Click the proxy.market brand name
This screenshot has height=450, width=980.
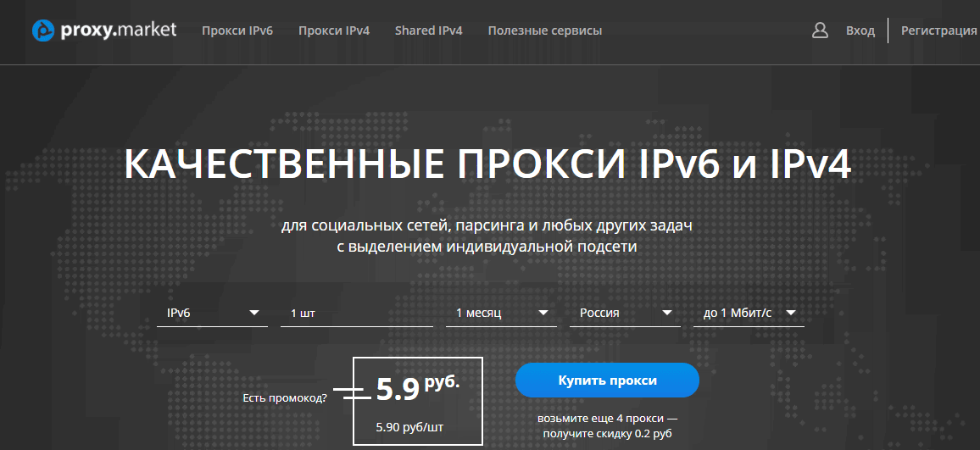click(119, 30)
